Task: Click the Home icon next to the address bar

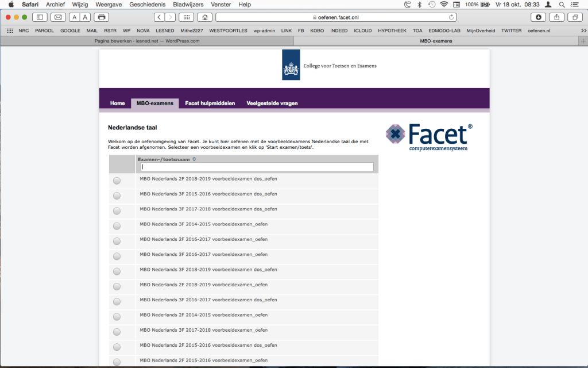Action: point(204,17)
